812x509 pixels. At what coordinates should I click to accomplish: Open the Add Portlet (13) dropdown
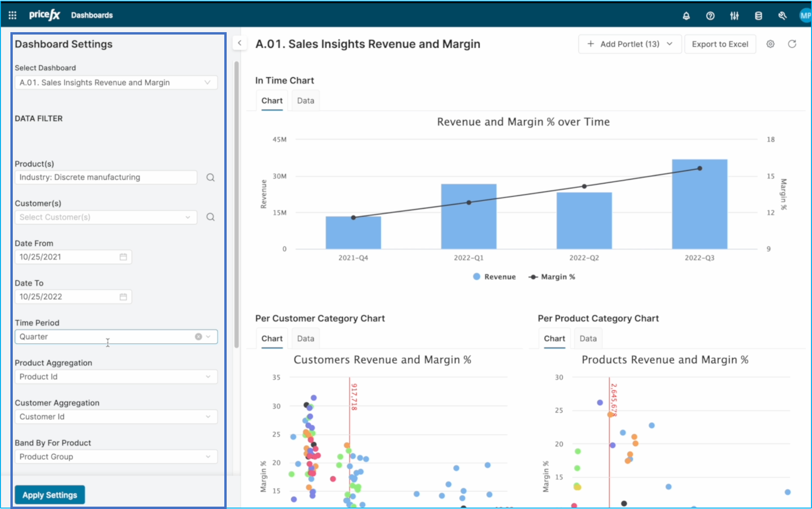point(629,44)
